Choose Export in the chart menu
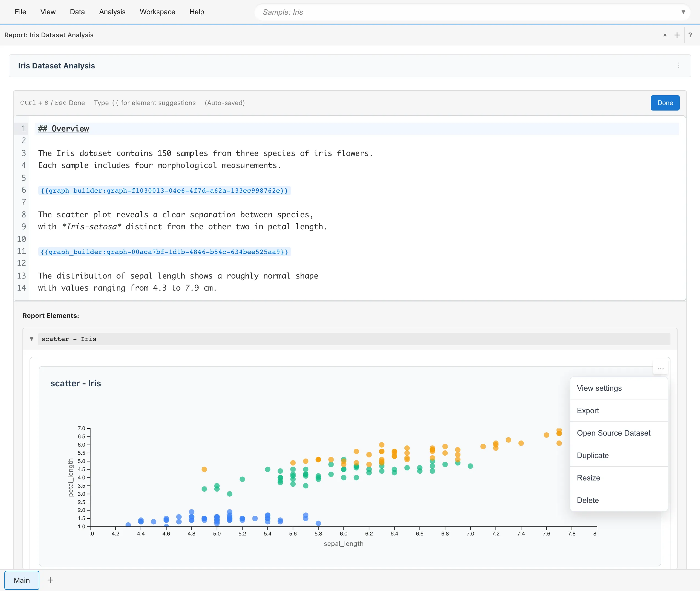Viewport: 700px width, 591px height. 588,410
